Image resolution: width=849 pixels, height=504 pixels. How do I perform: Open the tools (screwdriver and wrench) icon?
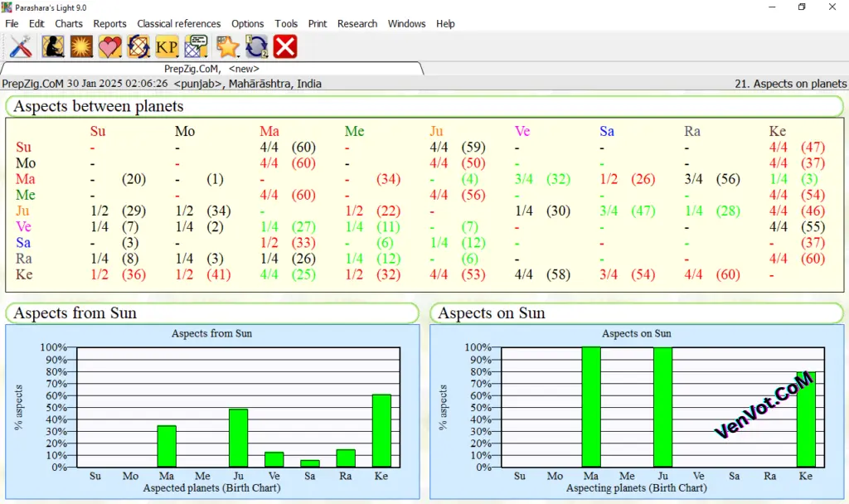click(x=21, y=46)
